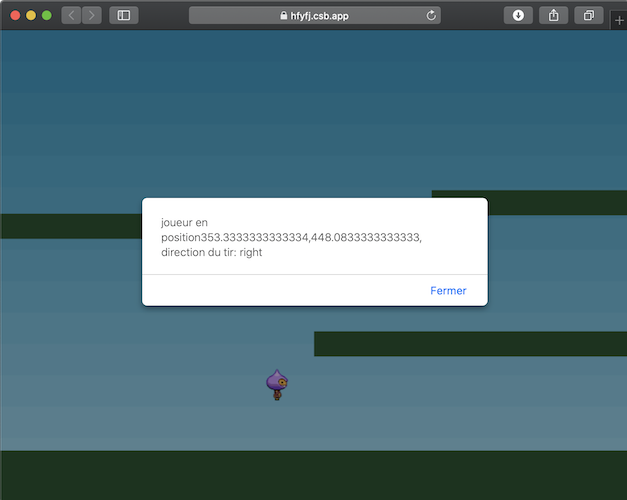Screen dimensions: 627x500
Task: Reload the page with the refresh icon
Action: [x=431, y=16]
